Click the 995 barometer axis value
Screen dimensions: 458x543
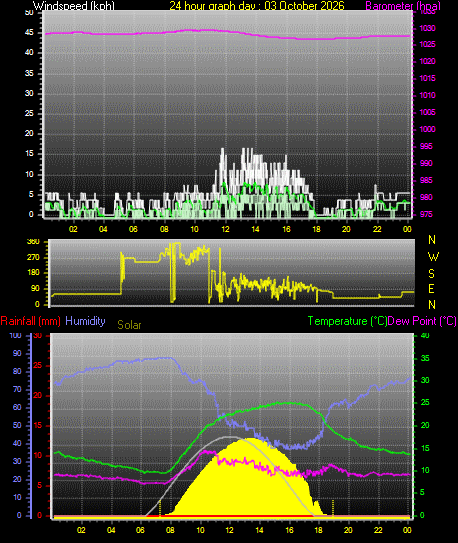click(426, 146)
